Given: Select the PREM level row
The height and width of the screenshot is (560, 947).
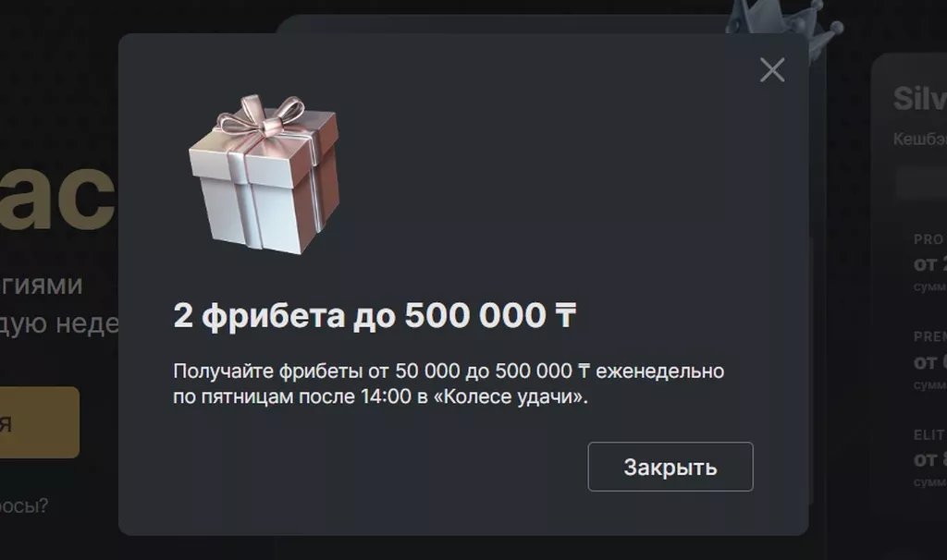Looking at the screenshot, I should [x=930, y=360].
